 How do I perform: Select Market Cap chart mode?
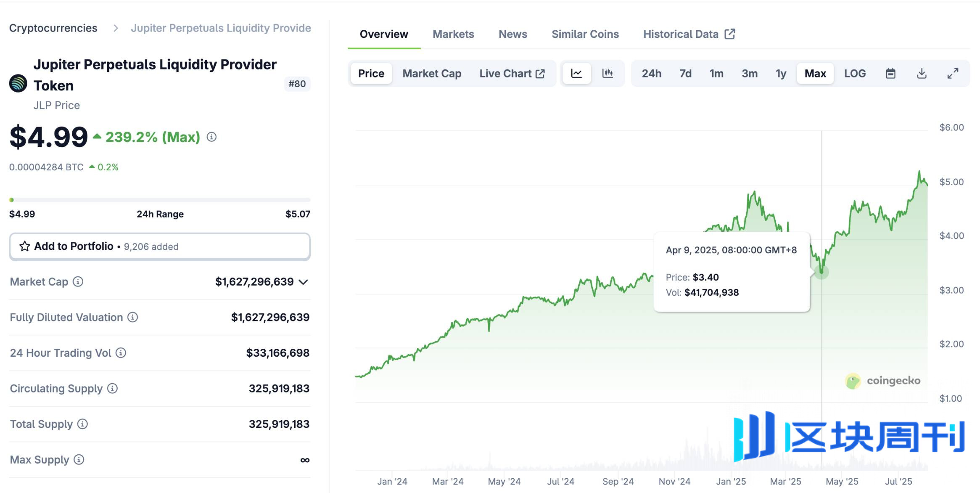(x=432, y=74)
